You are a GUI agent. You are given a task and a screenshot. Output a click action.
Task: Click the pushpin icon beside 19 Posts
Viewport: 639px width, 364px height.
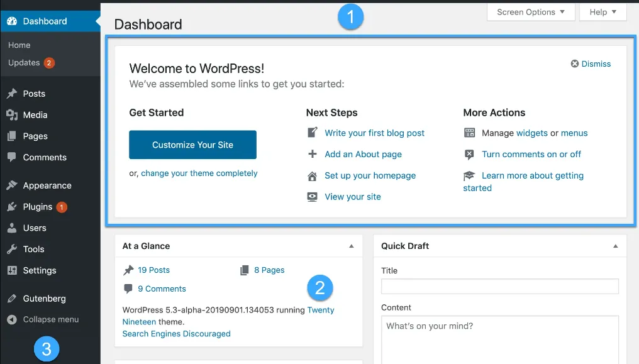tap(128, 270)
